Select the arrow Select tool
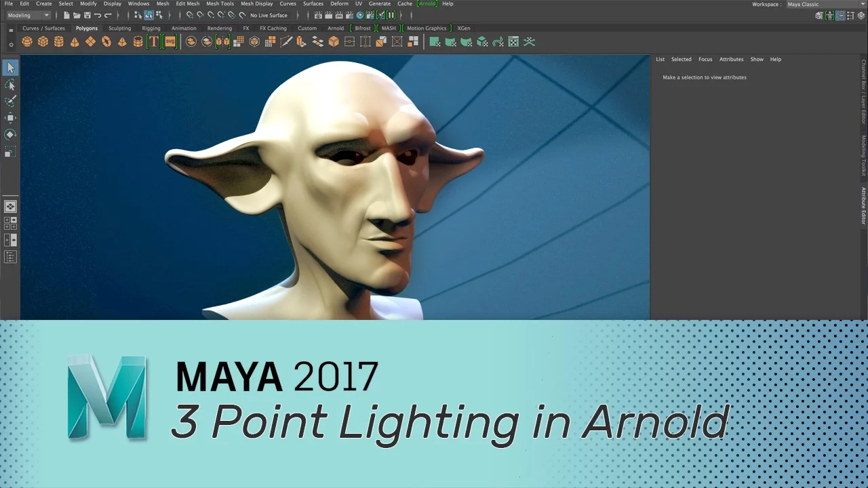 pyautogui.click(x=10, y=68)
